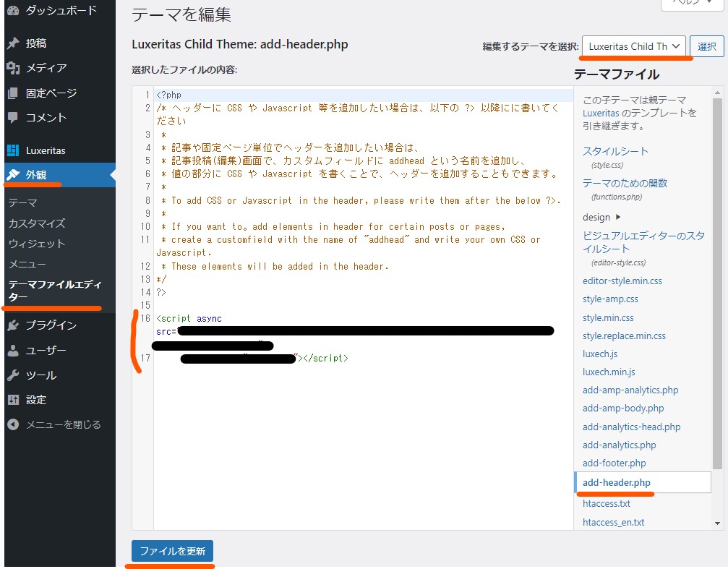
Task: Click 'Luxeritas Child Theme: add-header.php' heading
Action: click(239, 44)
